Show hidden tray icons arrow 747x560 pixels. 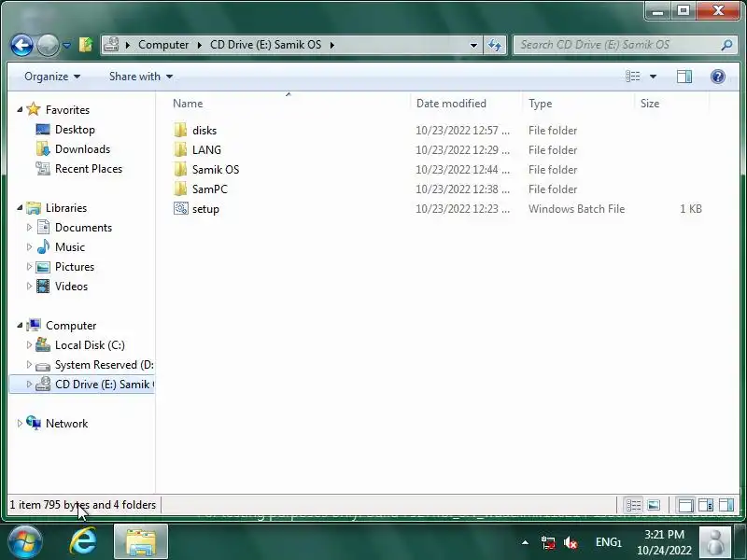[x=525, y=542]
